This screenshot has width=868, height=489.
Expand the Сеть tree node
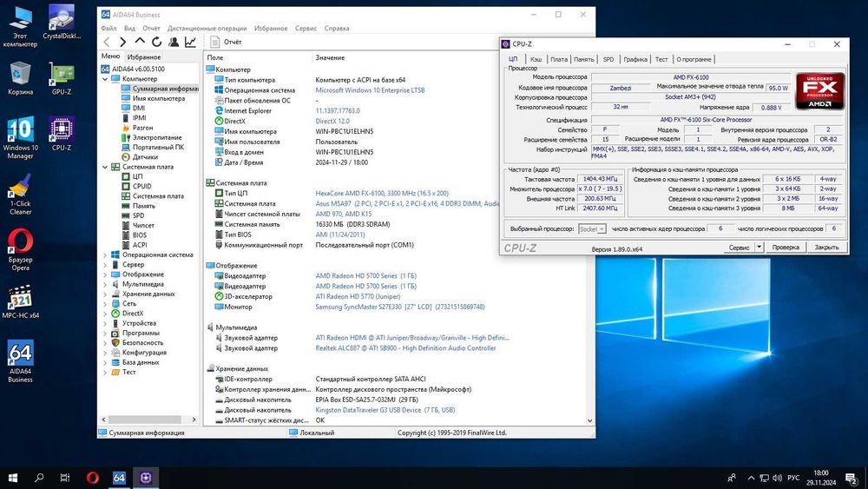105,304
